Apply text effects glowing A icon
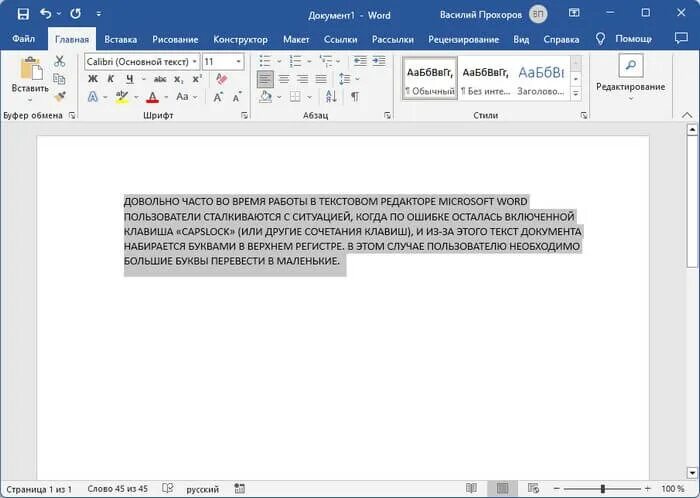700x498 pixels. tap(93, 97)
